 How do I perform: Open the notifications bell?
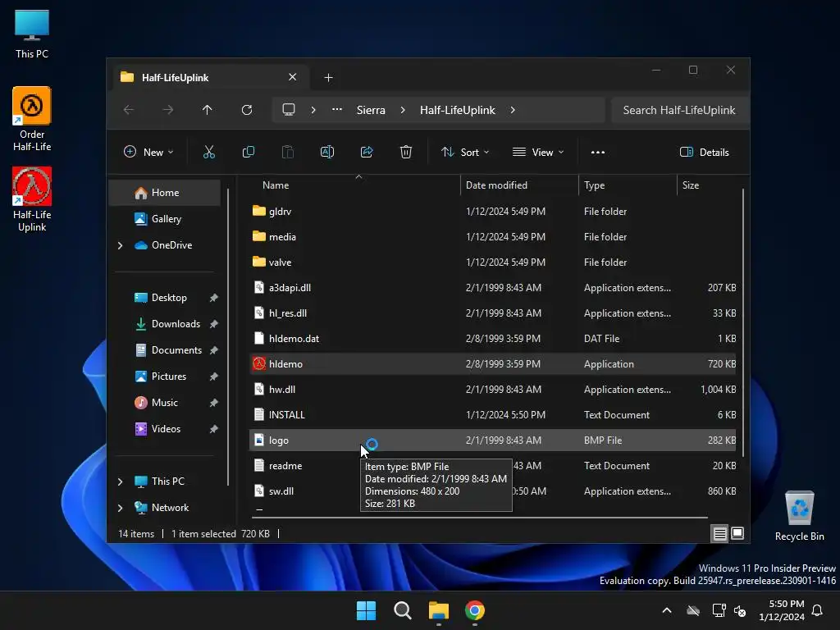[817, 610]
